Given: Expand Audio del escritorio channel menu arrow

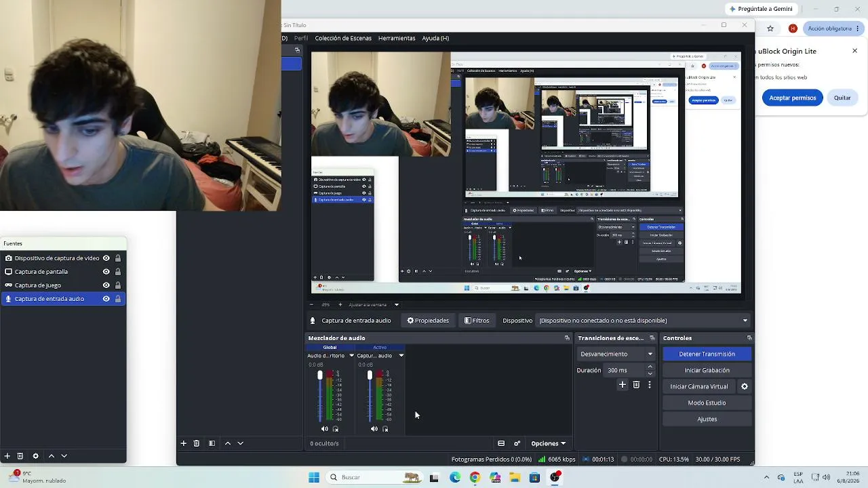Looking at the screenshot, I should click(351, 356).
